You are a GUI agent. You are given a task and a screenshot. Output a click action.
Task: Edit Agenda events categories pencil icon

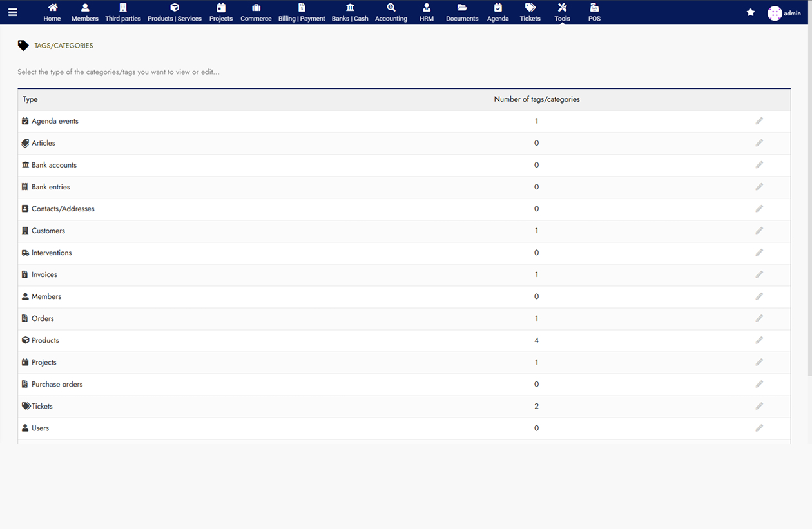[x=759, y=121]
